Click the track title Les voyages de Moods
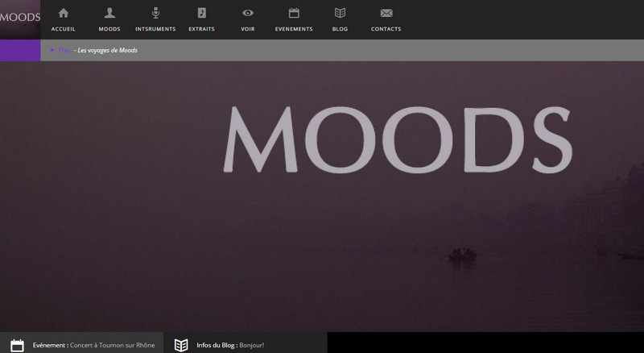The image size is (644, 353). (108, 50)
